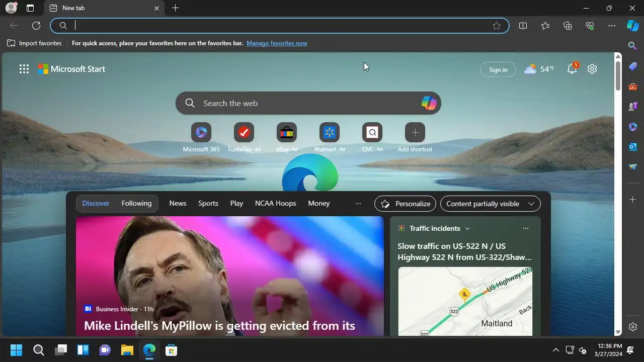Open a new tab with plus button

(x=175, y=8)
